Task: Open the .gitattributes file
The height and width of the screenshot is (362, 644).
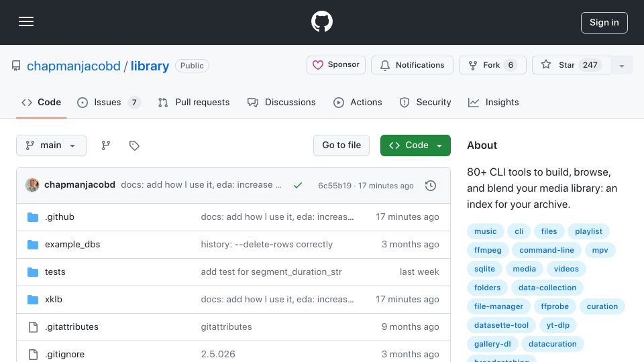Action: [72, 326]
